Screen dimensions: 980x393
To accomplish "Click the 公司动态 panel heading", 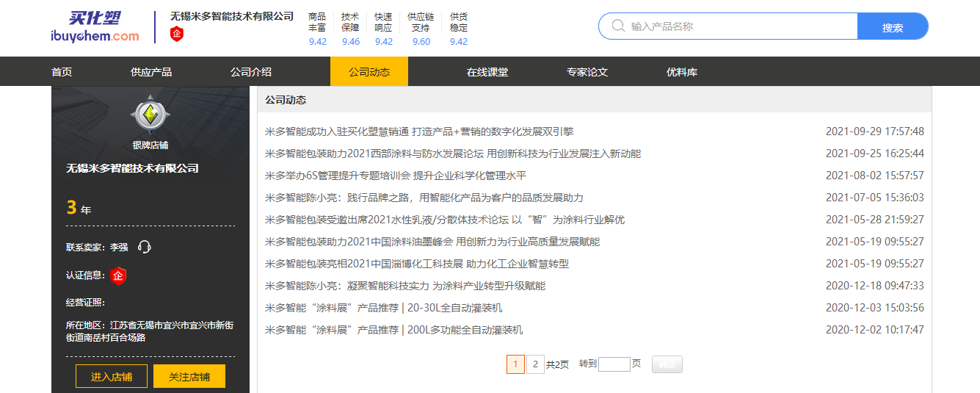I will [286, 100].
